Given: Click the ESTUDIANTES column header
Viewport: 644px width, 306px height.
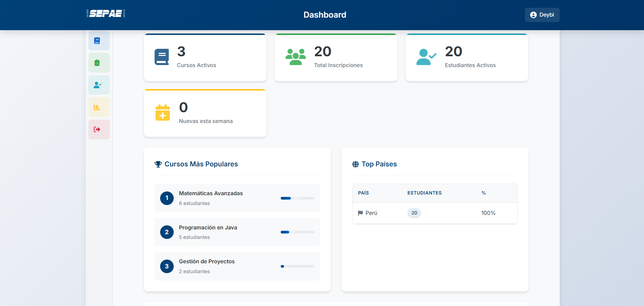Looking at the screenshot, I should [x=424, y=193].
